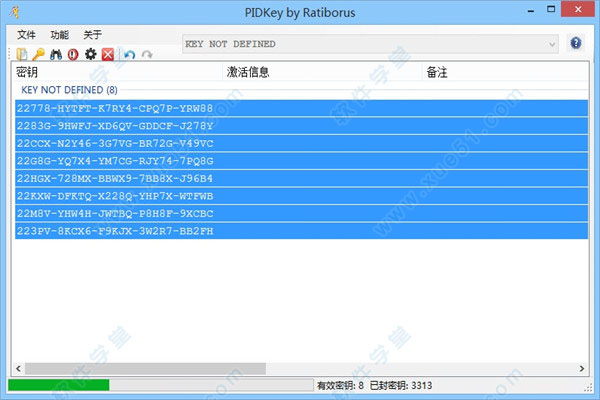Click the grey redo arrow icon
Viewport: 600px width, 400px height.
tap(146, 54)
